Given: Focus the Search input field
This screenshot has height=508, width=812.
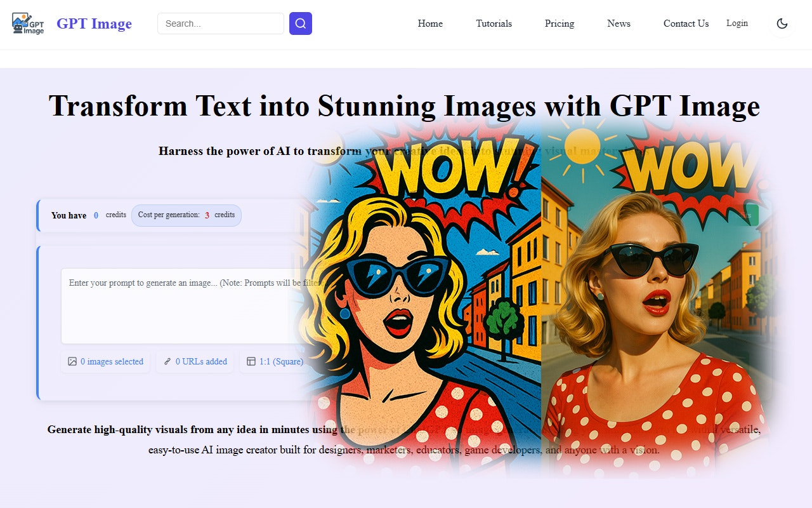Looking at the screenshot, I should click(220, 23).
